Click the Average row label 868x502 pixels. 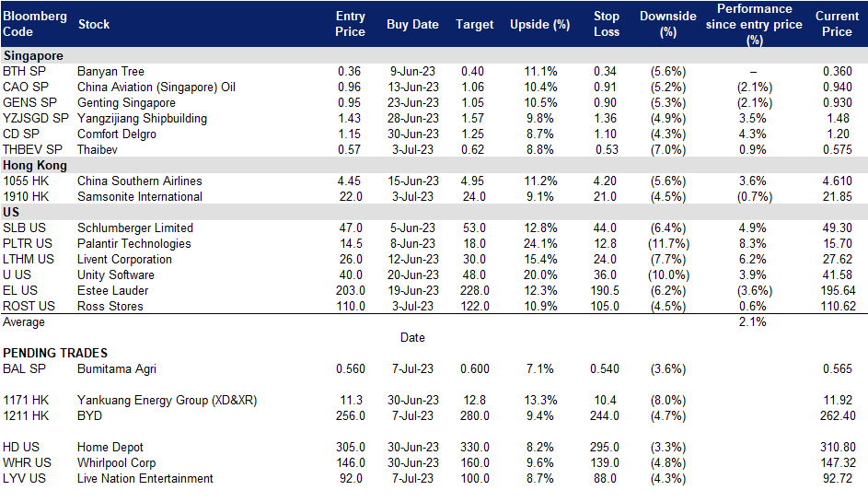24,321
